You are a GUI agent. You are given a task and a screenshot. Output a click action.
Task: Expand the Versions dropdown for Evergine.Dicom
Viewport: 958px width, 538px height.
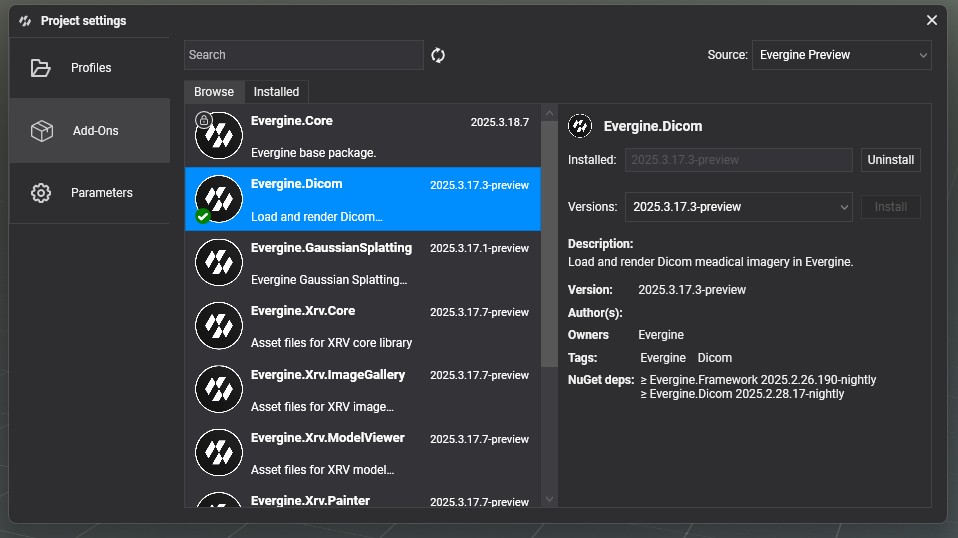738,207
